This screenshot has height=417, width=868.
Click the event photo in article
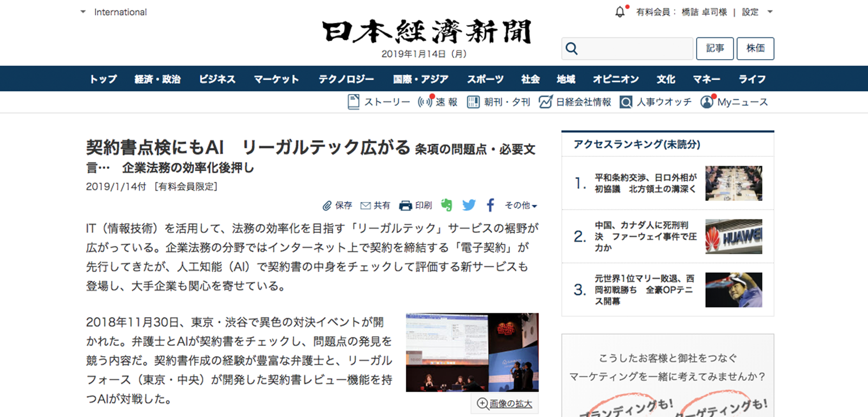pos(472,352)
